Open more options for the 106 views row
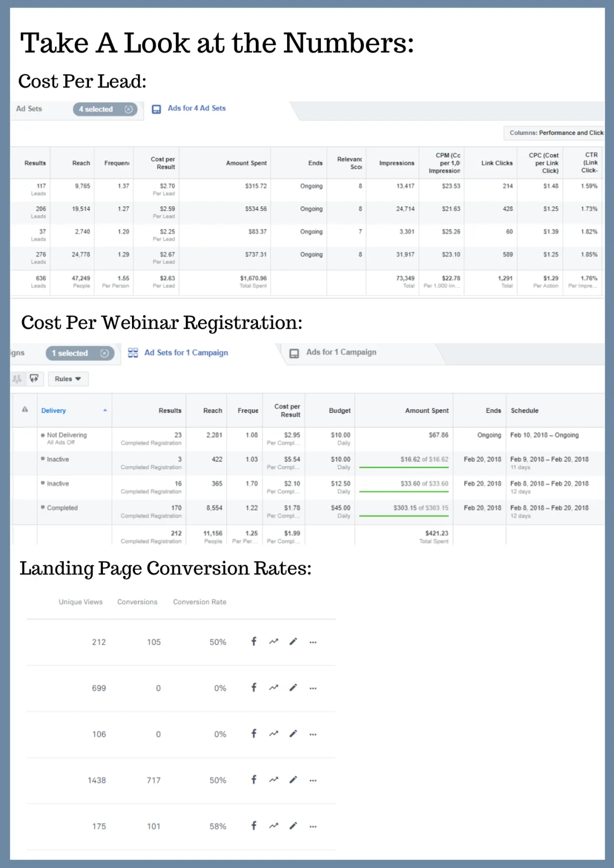The height and width of the screenshot is (868, 614). tap(313, 734)
